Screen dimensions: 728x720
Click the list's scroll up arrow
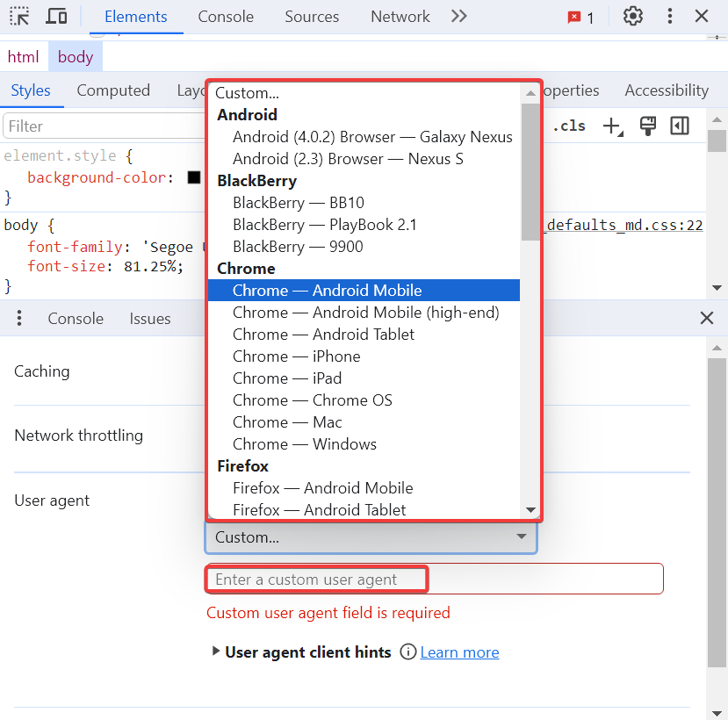(x=530, y=93)
